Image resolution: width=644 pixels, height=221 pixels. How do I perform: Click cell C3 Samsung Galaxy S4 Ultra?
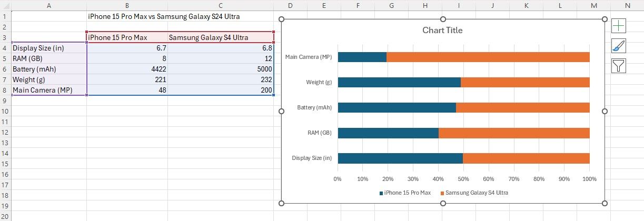(220, 37)
